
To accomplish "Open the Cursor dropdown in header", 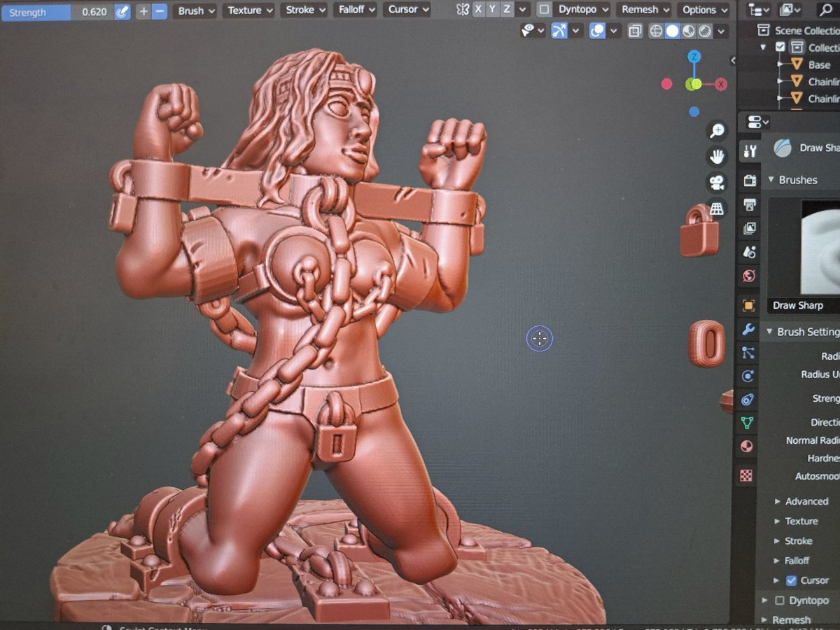I will click(407, 10).
